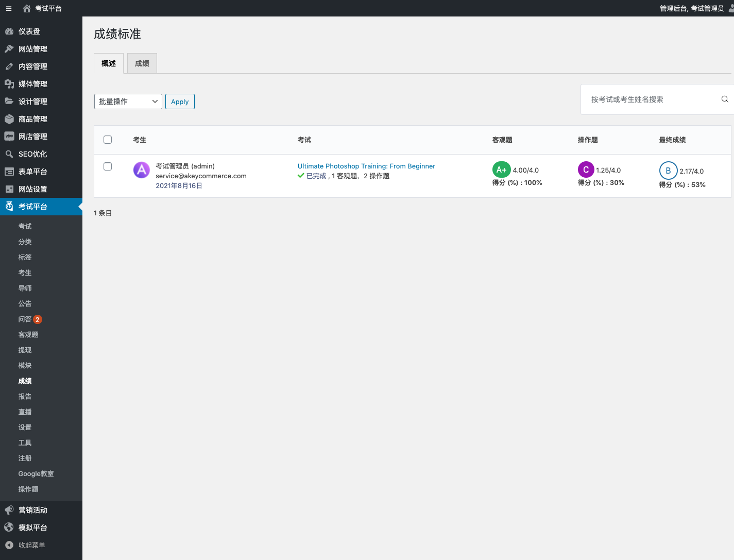Click 管理后台, 考试管理员 account text
This screenshot has width=734, height=560.
(692, 8)
